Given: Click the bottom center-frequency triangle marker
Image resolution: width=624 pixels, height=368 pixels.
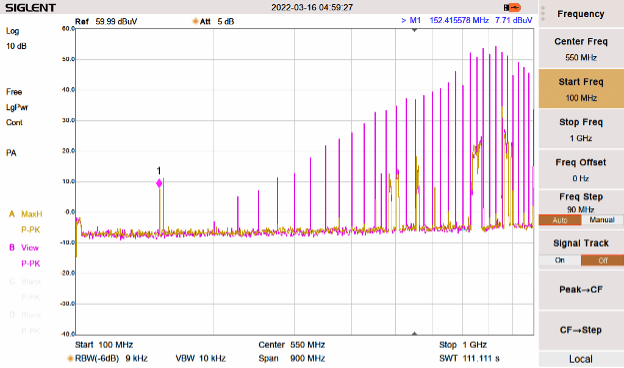Looking at the screenshot, I should tap(414, 333).
